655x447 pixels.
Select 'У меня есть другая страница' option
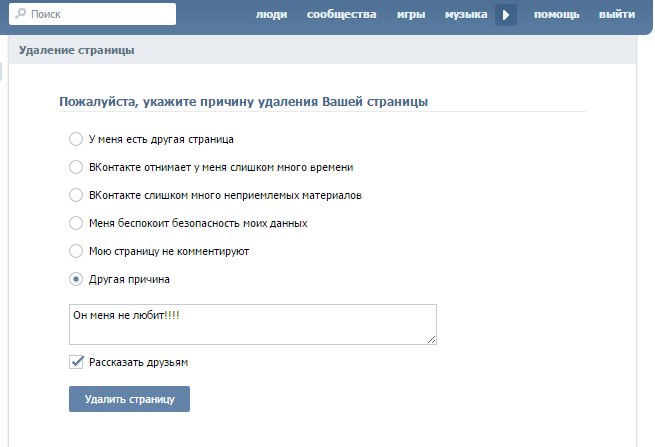(76, 139)
